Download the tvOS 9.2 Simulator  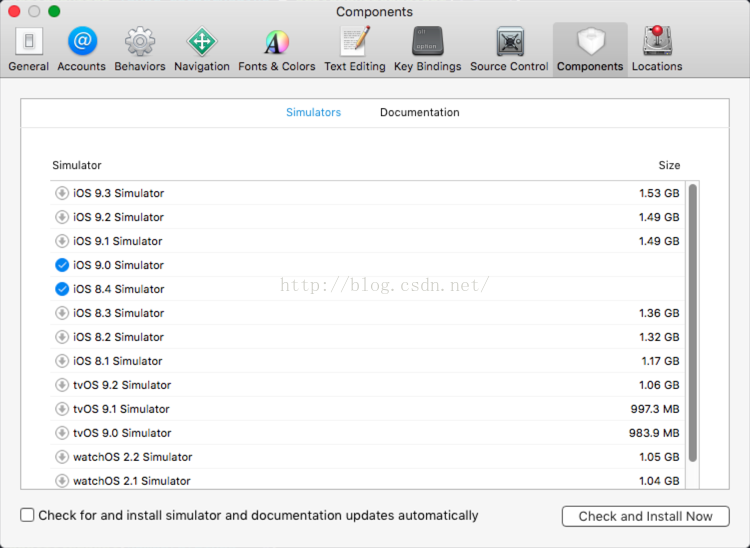62,385
